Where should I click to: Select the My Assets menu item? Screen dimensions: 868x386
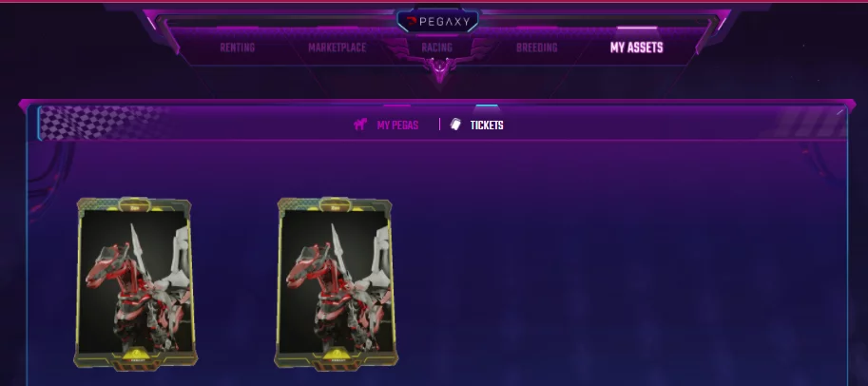(x=637, y=48)
